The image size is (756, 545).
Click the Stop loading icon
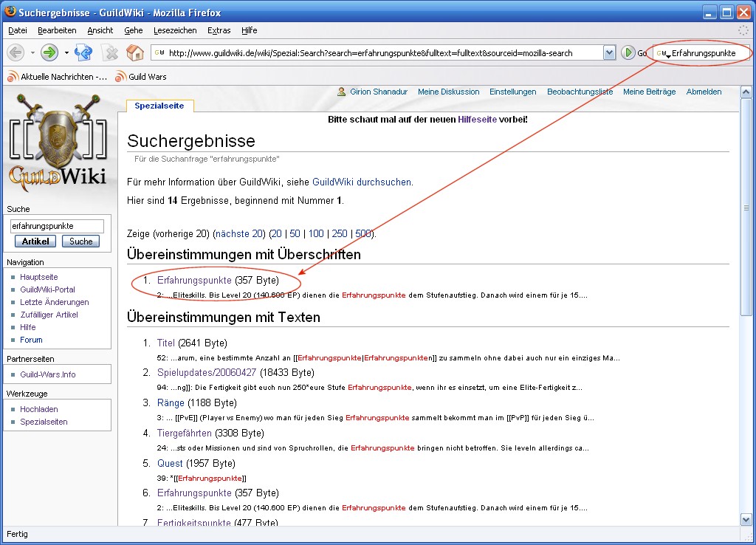click(x=110, y=52)
